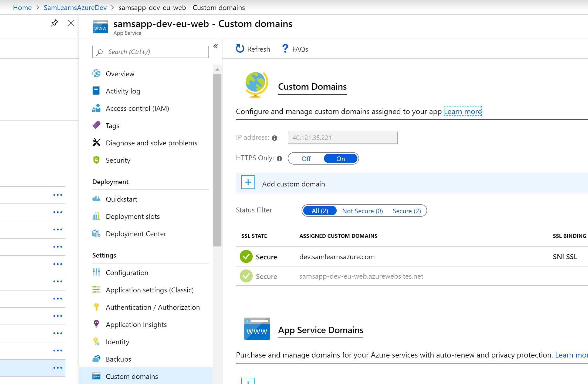Open the topmost ellipsis menu in left list
Screen dimensions: 588x384
pos(58,195)
